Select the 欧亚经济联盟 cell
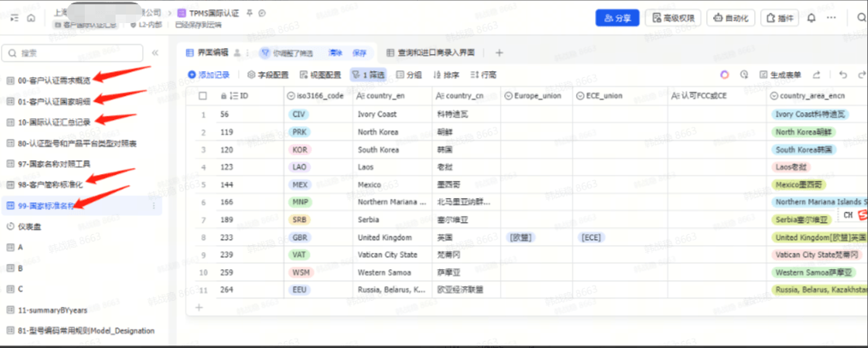The image size is (868, 348). (467, 290)
